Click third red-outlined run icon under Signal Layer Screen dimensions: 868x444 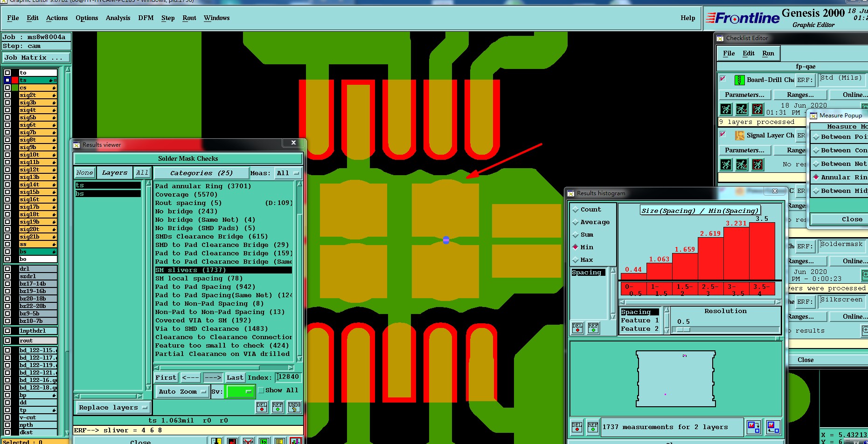click(758, 164)
